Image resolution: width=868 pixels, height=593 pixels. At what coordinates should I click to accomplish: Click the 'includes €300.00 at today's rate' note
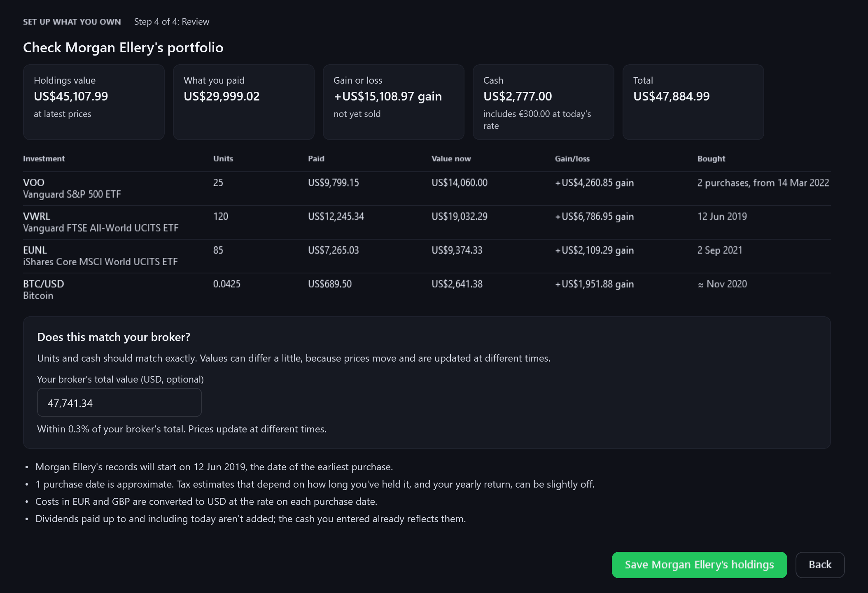pos(537,120)
